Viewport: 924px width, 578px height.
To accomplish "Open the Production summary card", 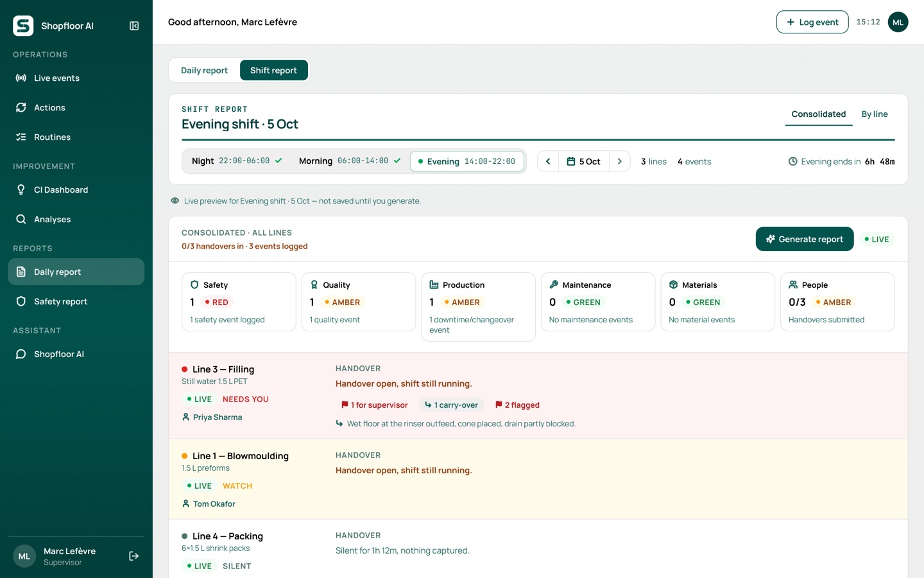I will 478,307.
